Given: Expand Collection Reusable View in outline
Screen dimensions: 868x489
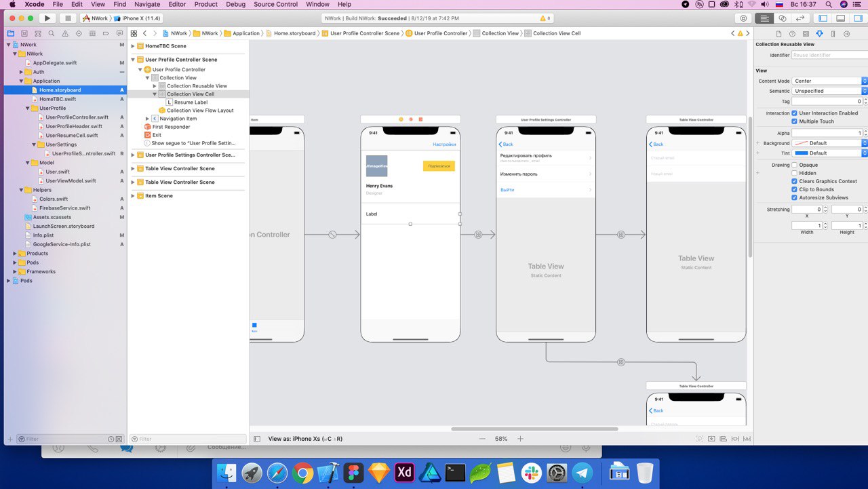Looking at the screenshot, I should click(x=155, y=86).
